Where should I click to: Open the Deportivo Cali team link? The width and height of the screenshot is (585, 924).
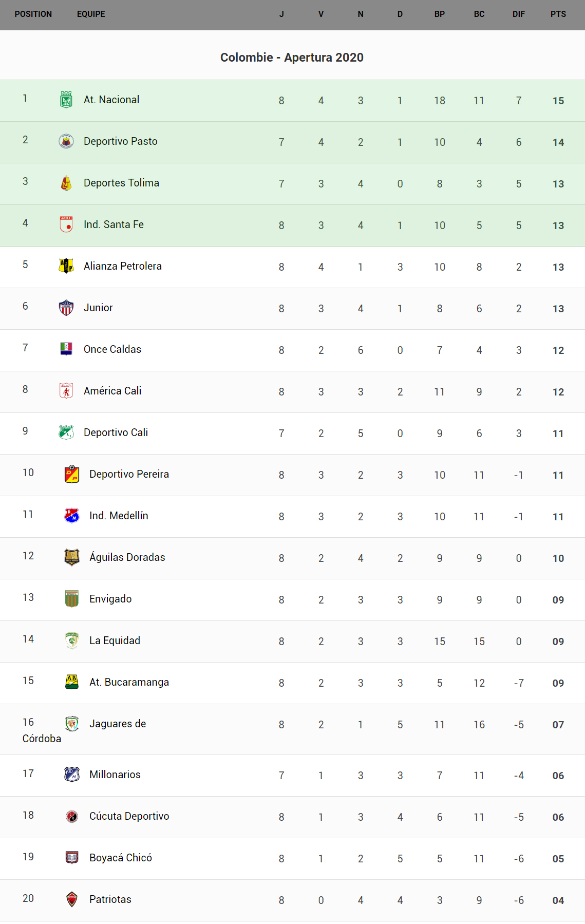116,432
